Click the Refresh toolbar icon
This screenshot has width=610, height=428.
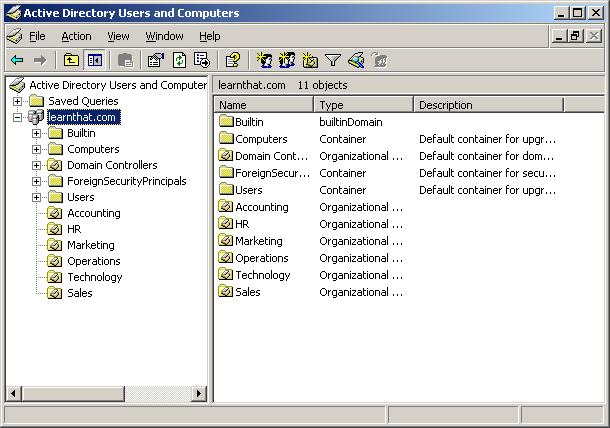tap(179, 60)
